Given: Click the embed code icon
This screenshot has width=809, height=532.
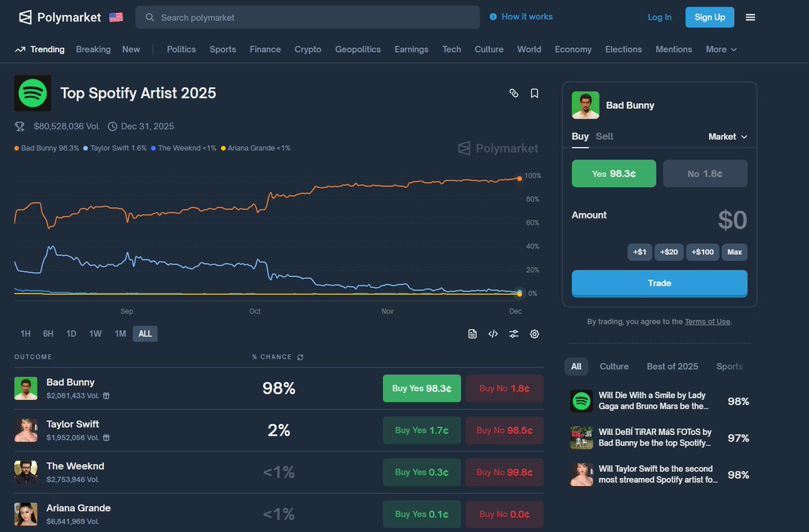Looking at the screenshot, I should [493, 334].
